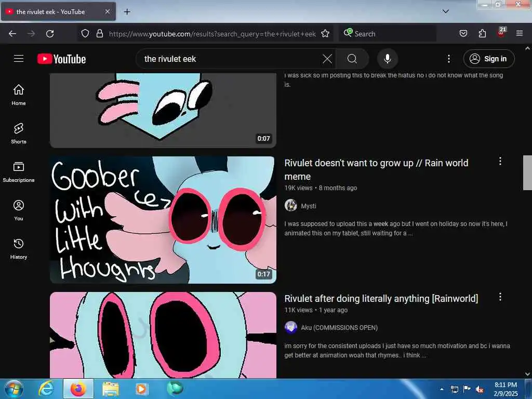This screenshot has width=532, height=399.
Task: Open Home in the YouTube sidebar
Action: tap(19, 95)
